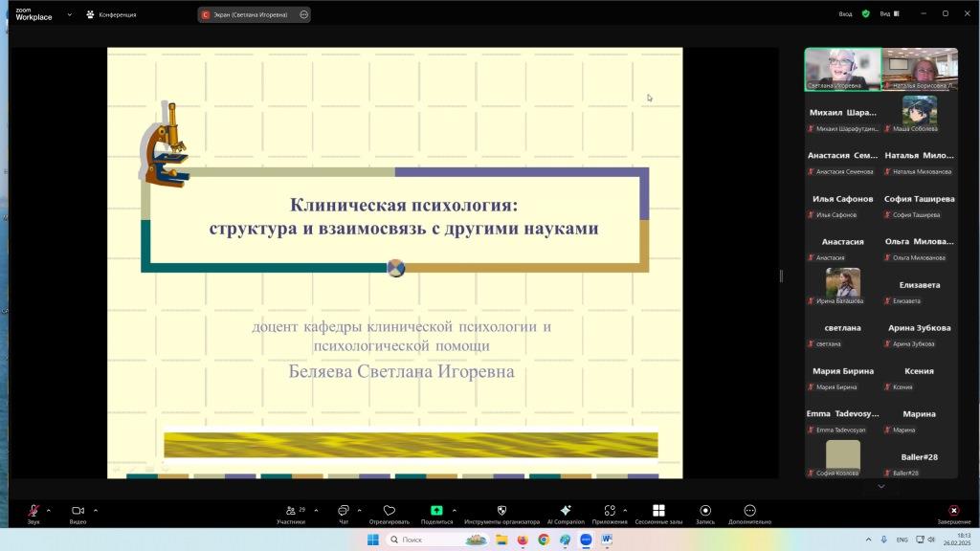980x551 pixels.
Task: Expand the arrow next to Чат
Action: (360, 511)
